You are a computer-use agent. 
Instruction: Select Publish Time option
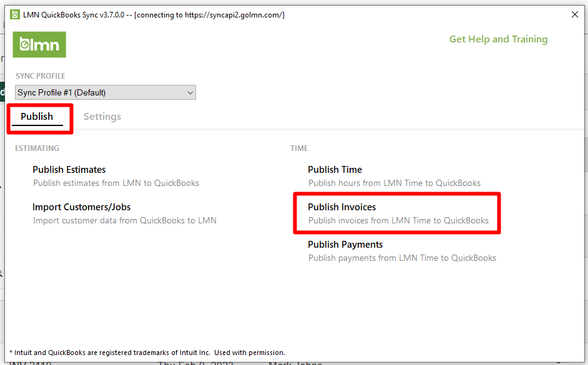point(335,169)
